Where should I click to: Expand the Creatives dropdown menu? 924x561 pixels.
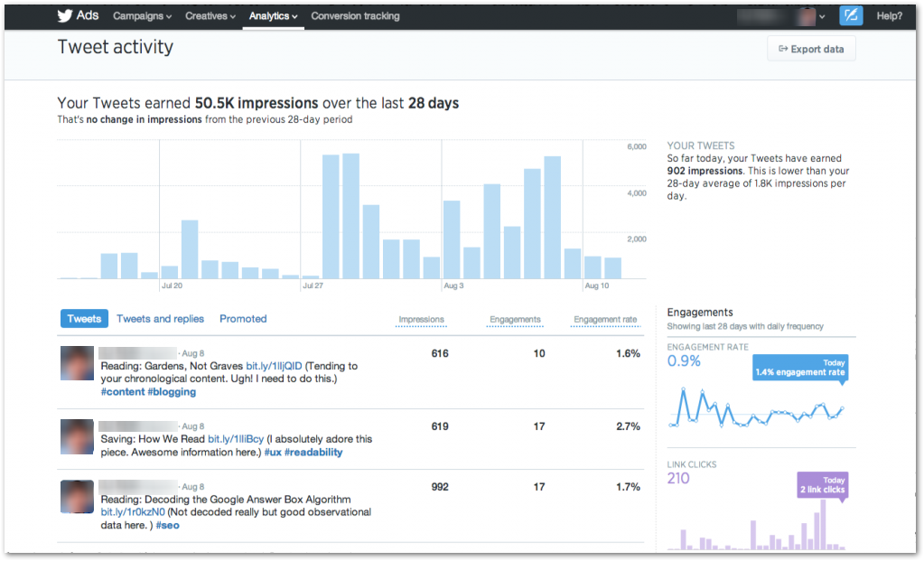pyautogui.click(x=210, y=16)
